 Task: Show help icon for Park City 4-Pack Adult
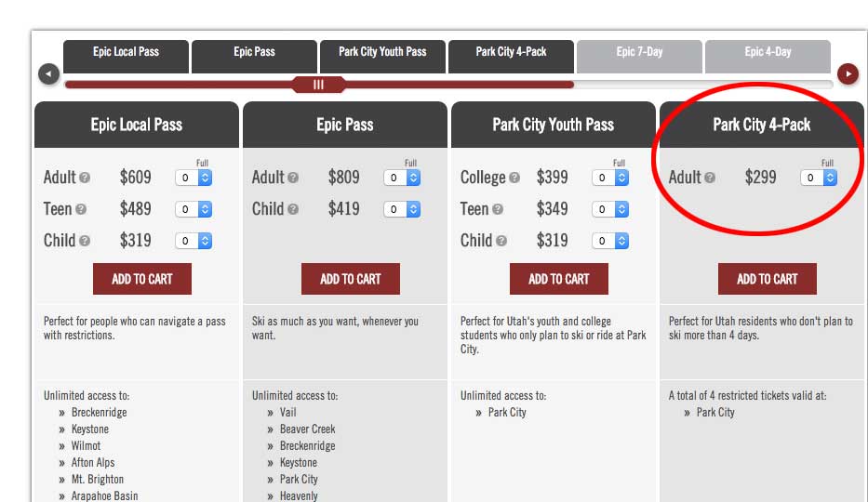pyautogui.click(x=710, y=178)
